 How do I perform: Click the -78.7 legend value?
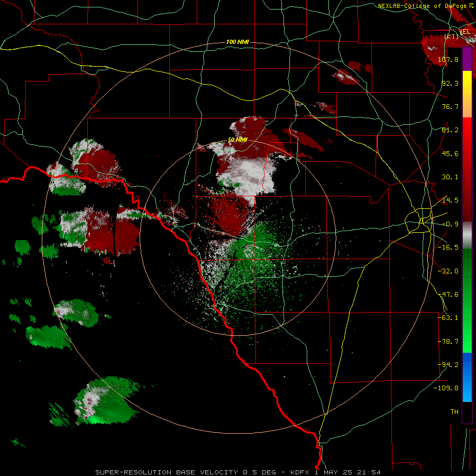[x=448, y=342]
